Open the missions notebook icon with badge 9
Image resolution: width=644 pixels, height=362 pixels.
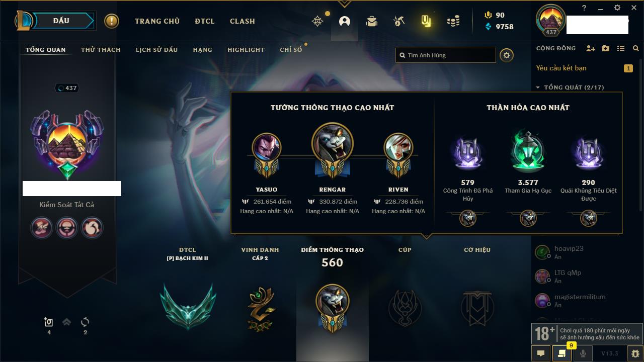click(x=562, y=353)
